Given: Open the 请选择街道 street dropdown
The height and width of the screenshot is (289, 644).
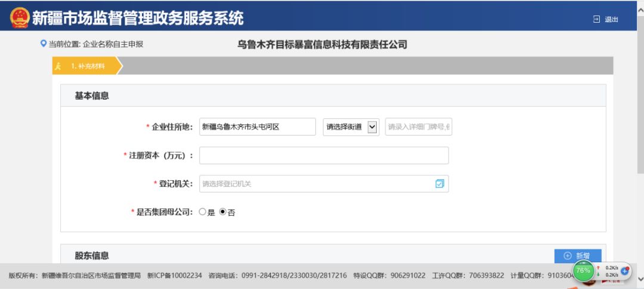Looking at the screenshot, I should point(351,127).
